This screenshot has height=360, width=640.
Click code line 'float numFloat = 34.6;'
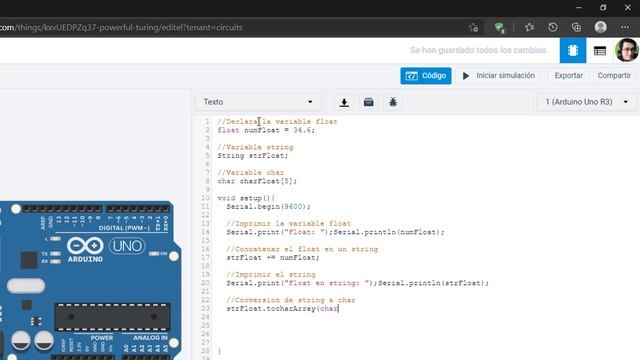(x=266, y=130)
